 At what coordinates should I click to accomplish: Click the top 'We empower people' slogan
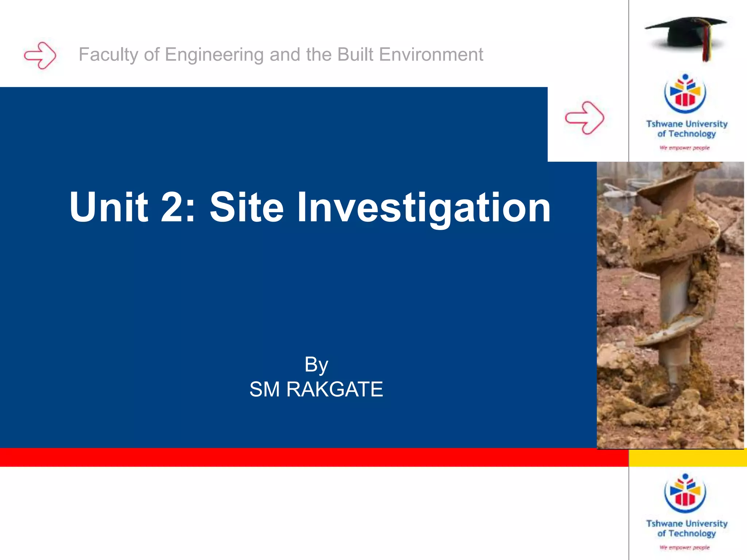685,148
